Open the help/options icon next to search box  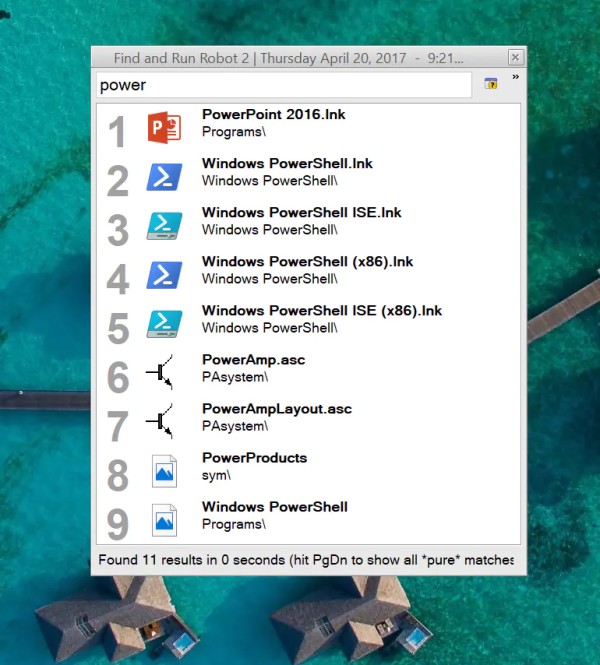tap(491, 84)
